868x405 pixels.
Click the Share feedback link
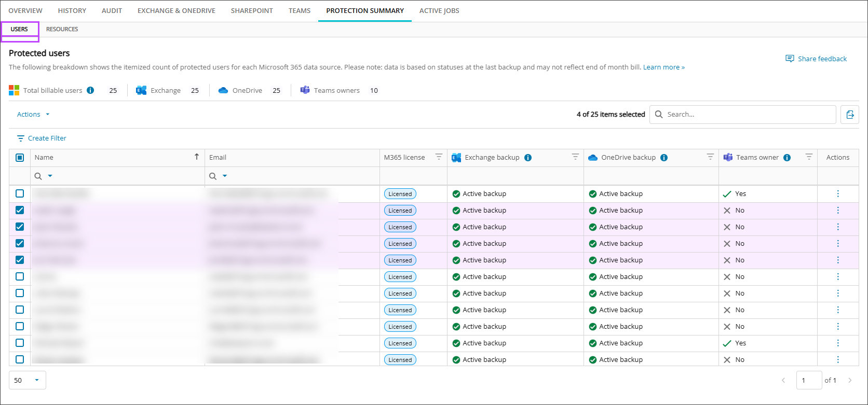816,59
